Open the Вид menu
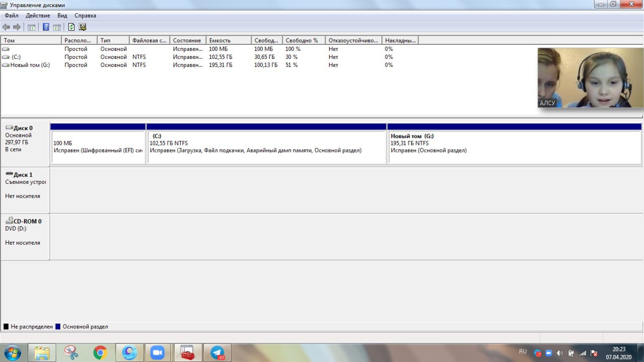This screenshot has width=644, height=362. click(62, 16)
